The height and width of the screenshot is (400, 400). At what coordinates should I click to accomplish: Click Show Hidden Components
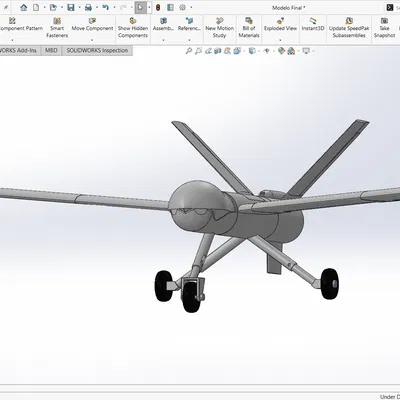[133, 28]
